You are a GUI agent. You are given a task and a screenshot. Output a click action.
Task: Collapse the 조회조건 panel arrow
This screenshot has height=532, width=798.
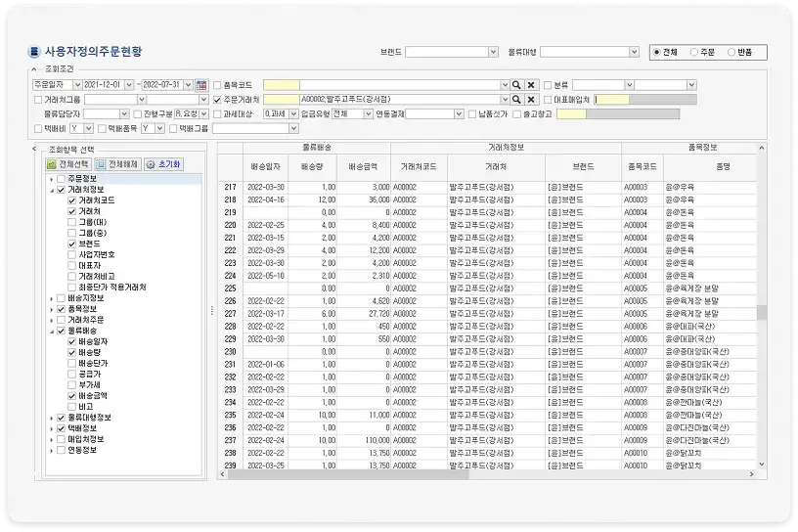(34, 68)
